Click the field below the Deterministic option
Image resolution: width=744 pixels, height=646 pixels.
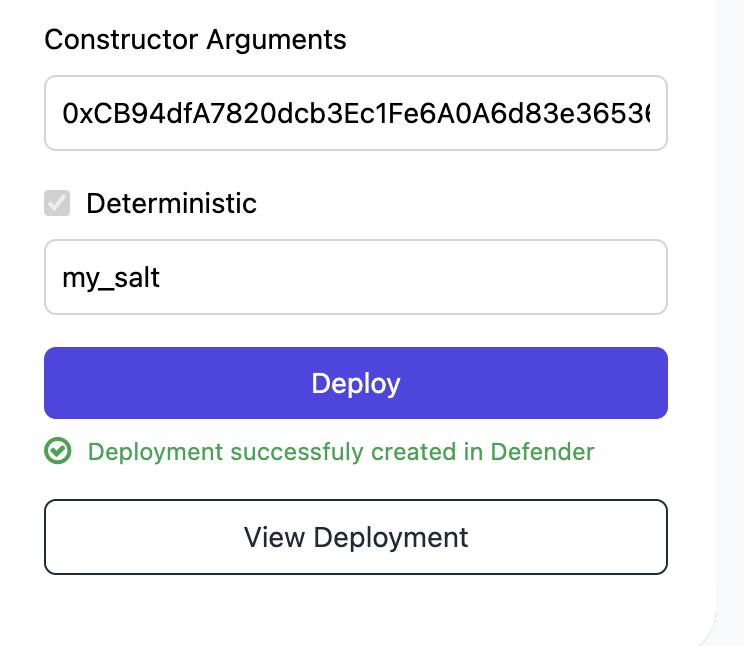(x=356, y=277)
